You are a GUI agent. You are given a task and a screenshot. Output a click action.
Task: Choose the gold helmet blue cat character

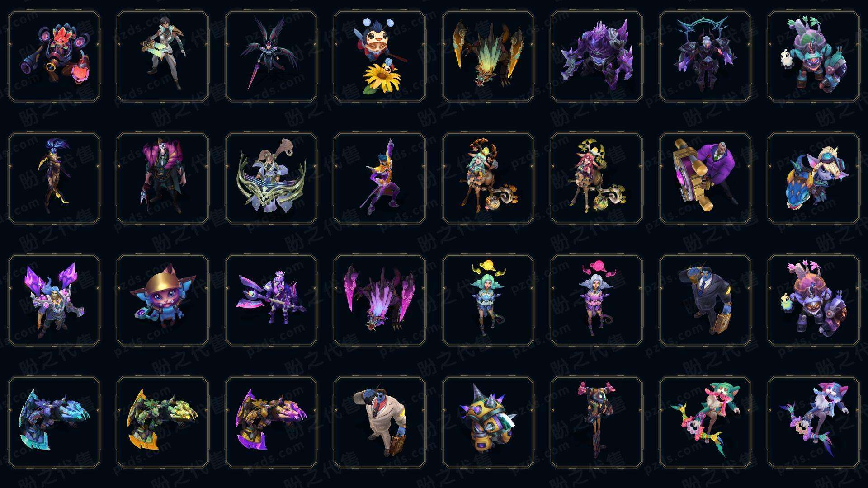click(x=163, y=300)
